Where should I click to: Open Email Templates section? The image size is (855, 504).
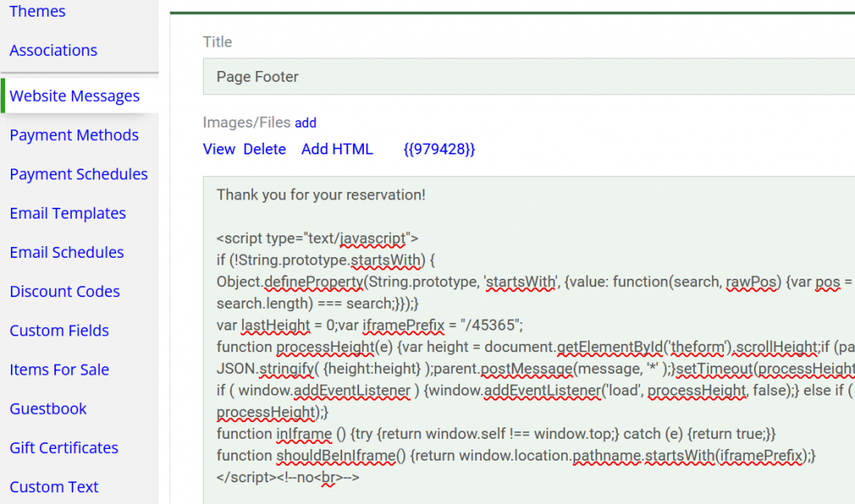(68, 214)
